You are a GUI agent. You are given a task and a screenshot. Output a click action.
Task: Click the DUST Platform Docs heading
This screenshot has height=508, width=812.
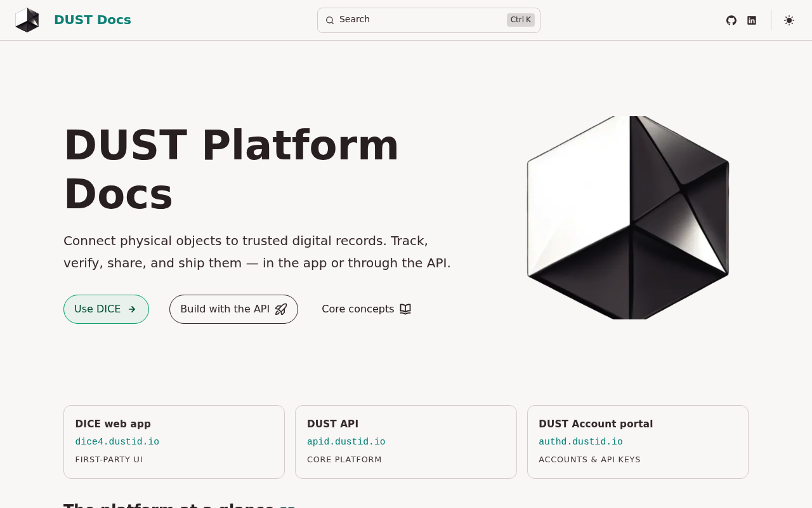point(232,170)
